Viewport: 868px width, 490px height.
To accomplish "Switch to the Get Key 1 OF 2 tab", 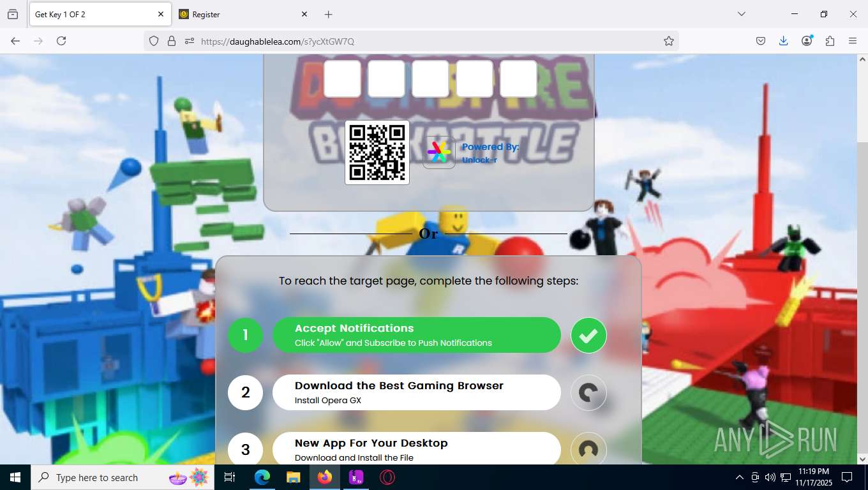I will (100, 14).
